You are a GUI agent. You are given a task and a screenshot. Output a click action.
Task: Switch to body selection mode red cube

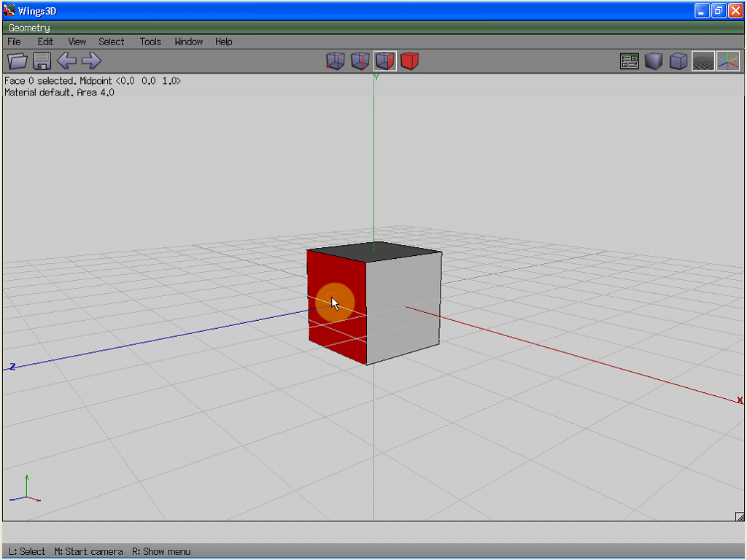410,61
